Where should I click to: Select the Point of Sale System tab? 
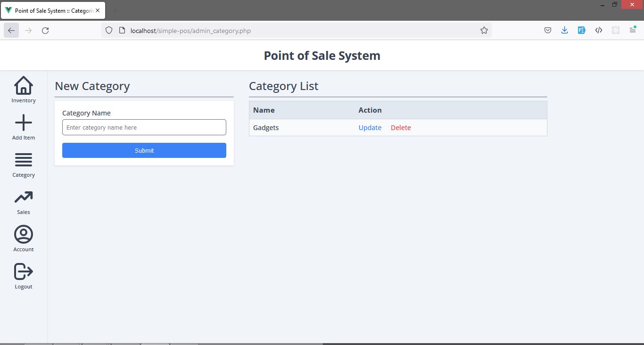click(53, 10)
